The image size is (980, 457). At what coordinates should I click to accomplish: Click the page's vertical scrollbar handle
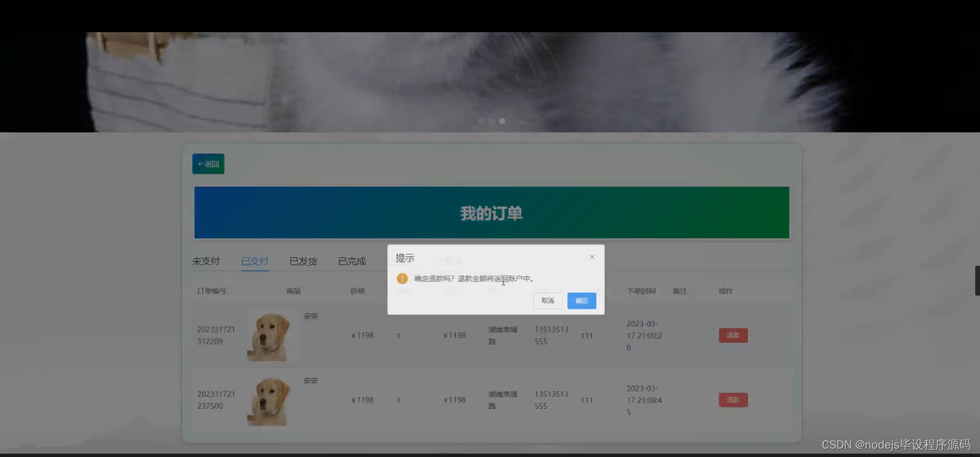(x=977, y=281)
